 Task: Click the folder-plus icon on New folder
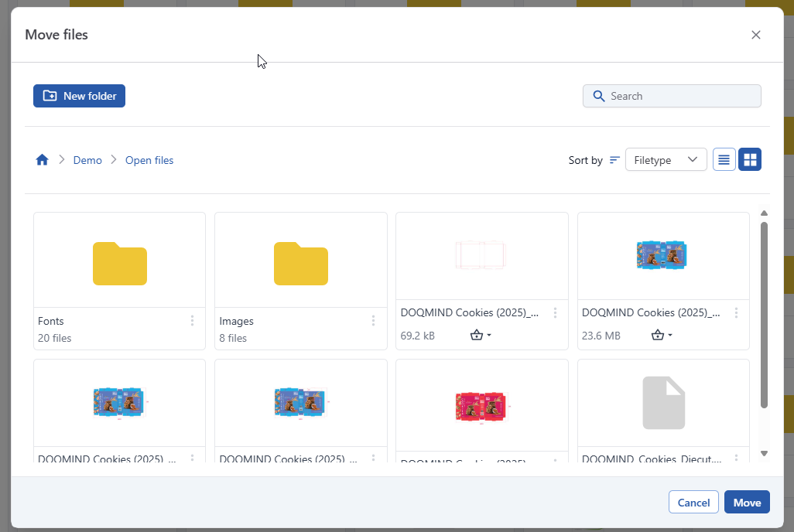(x=50, y=96)
